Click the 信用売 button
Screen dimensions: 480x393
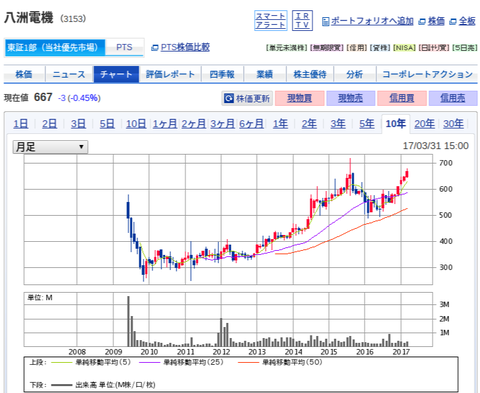tap(453, 98)
